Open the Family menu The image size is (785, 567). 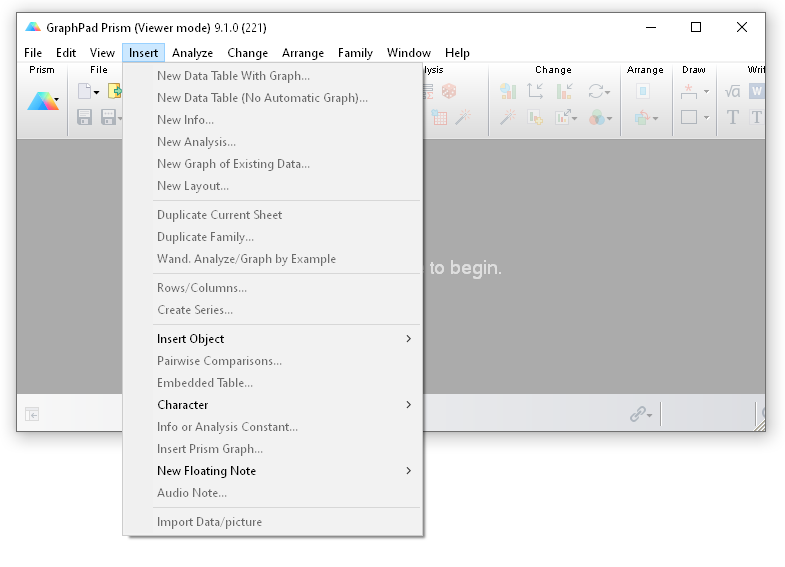355,53
